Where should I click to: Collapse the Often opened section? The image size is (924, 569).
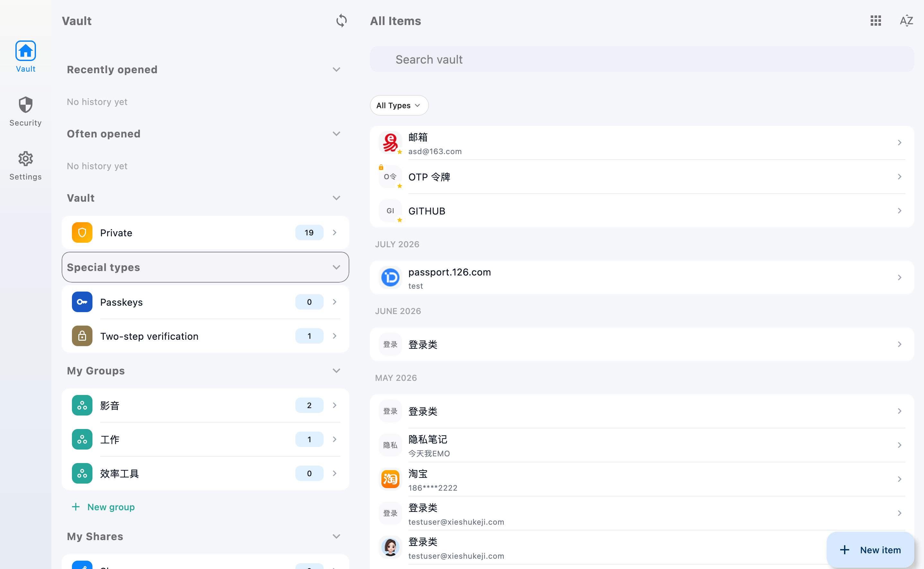pos(336,134)
